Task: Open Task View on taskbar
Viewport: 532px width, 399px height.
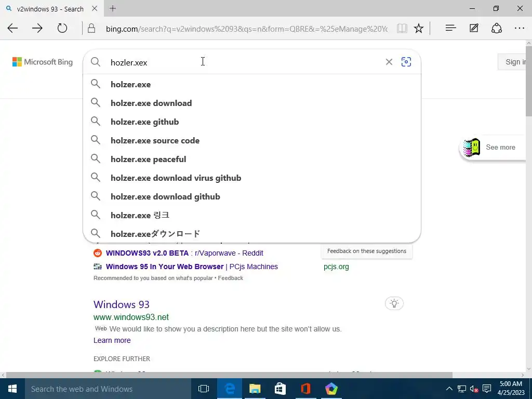Action: pyautogui.click(x=204, y=389)
